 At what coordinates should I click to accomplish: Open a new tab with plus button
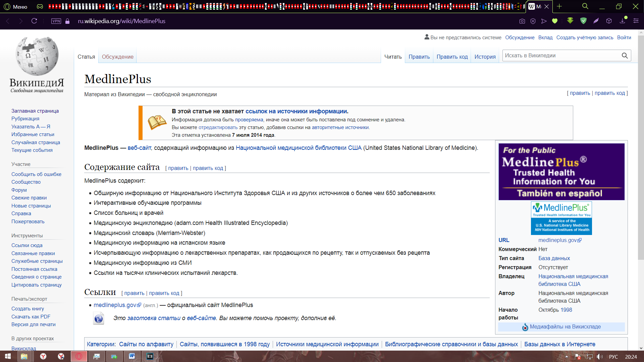559,6
